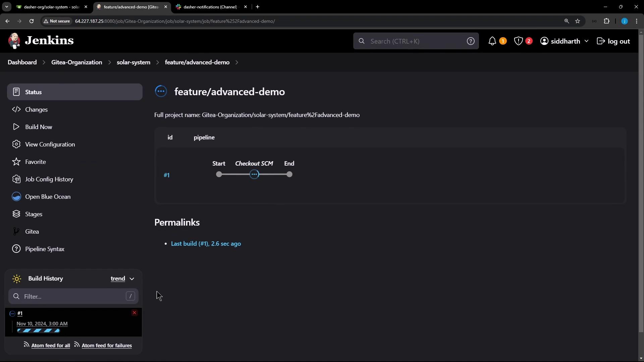The width and height of the screenshot is (644, 362).
Task: Click the Checkout SCM stage node
Action: (254, 174)
